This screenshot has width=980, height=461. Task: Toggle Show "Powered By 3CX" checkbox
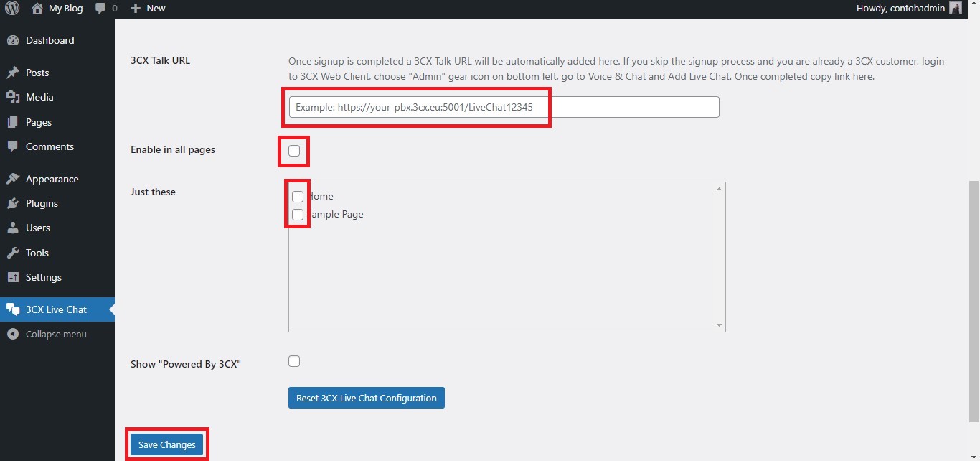[294, 361]
